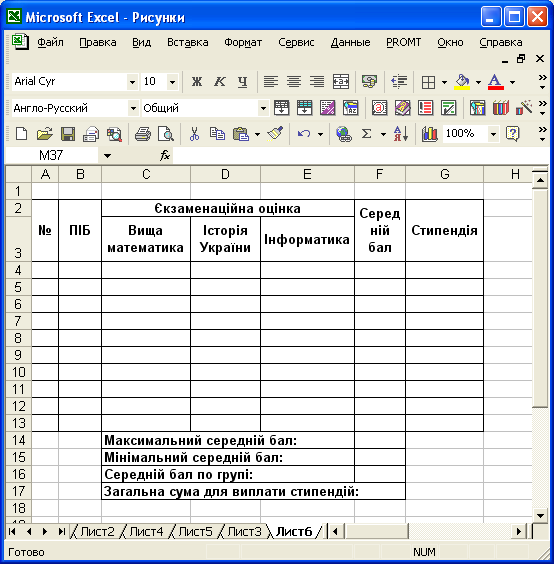Create a new workbook

(x=22, y=134)
